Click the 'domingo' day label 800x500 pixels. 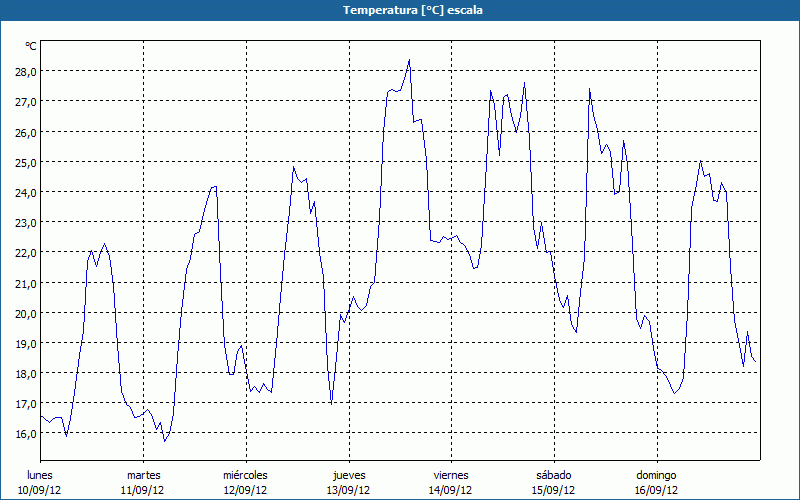(x=656, y=474)
